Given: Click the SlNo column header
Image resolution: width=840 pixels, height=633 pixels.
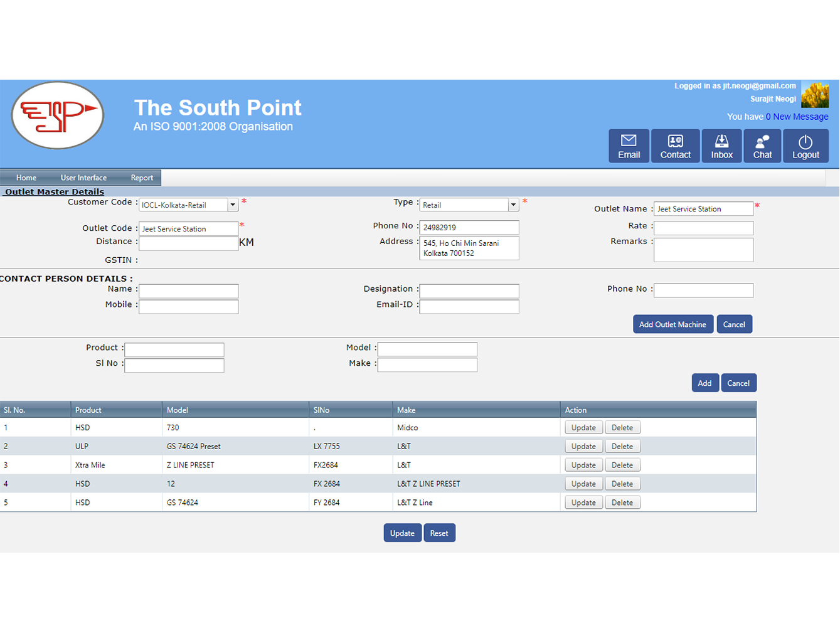Looking at the screenshot, I should [351, 410].
